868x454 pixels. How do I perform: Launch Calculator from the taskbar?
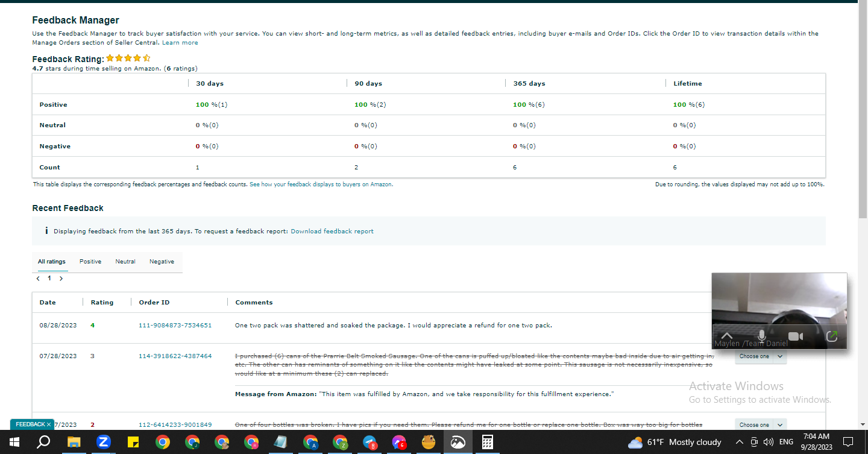pyautogui.click(x=488, y=442)
